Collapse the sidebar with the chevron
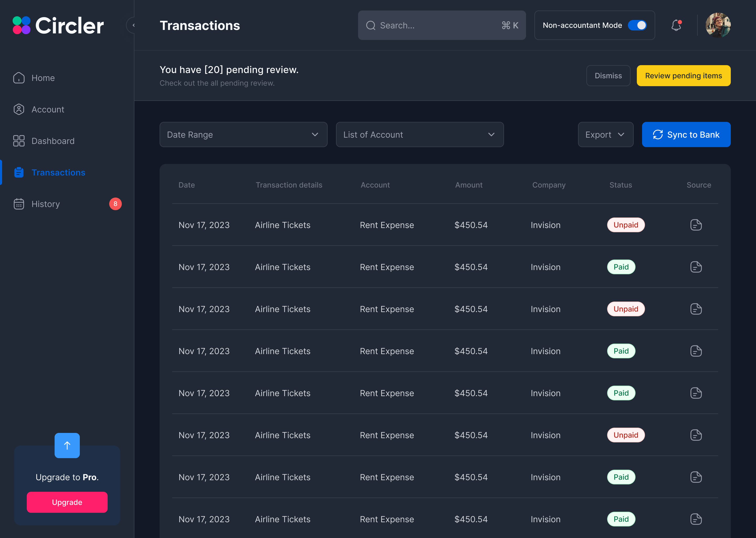Image resolution: width=756 pixels, height=538 pixels. (133, 25)
